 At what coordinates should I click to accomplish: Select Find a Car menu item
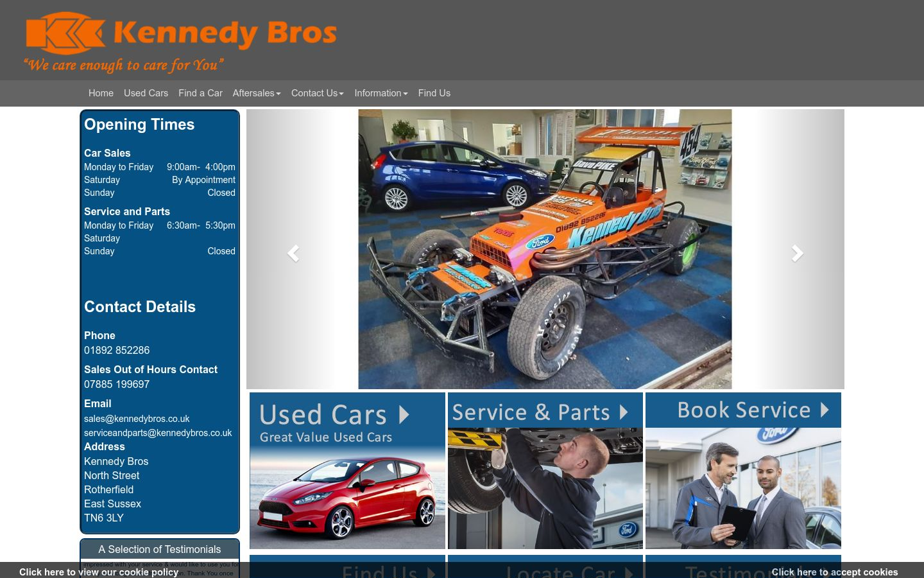click(x=200, y=93)
